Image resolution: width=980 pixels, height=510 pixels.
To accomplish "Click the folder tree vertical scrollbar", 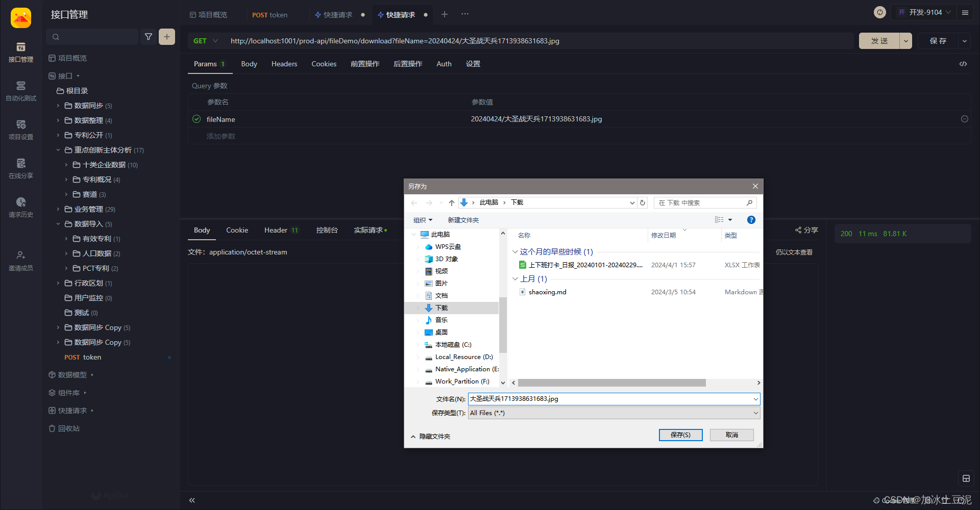I will 503,325.
